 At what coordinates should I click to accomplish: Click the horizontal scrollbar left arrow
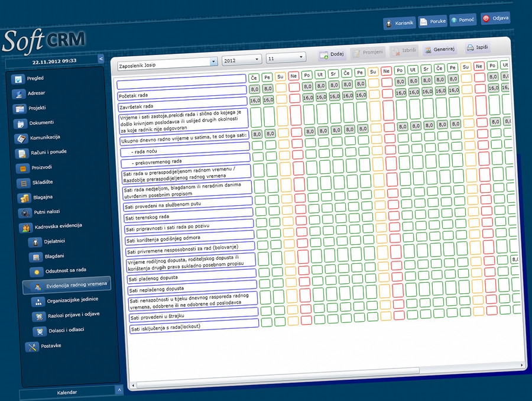(x=134, y=386)
